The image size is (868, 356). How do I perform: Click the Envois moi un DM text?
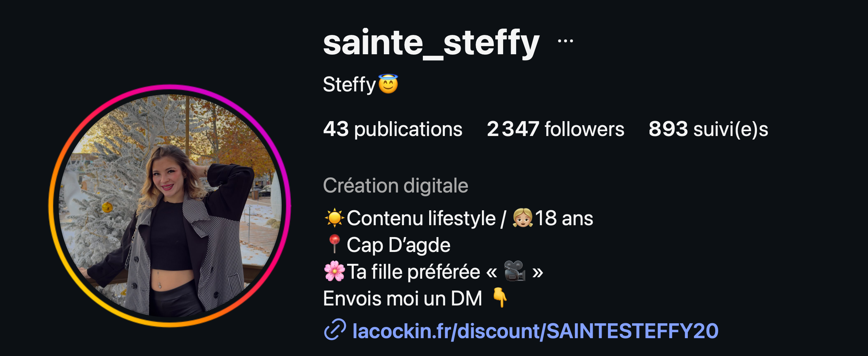click(x=402, y=298)
